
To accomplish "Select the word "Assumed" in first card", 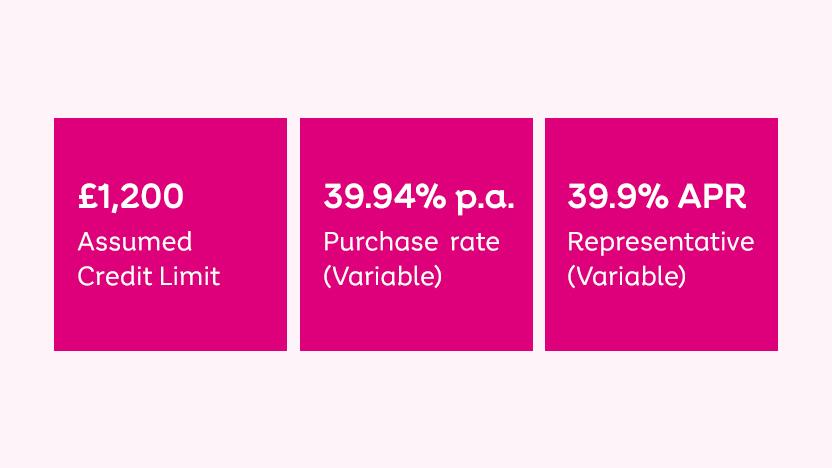I will coord(135,242).
